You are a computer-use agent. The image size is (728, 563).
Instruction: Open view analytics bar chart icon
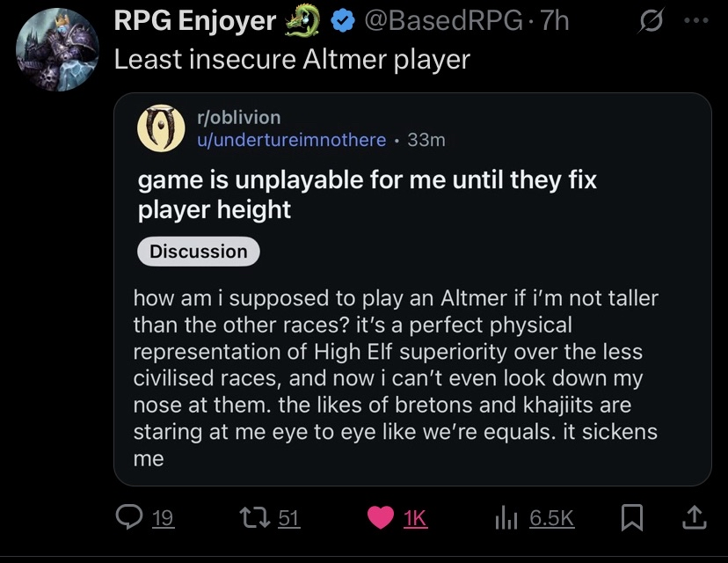(x=508, y=518)
